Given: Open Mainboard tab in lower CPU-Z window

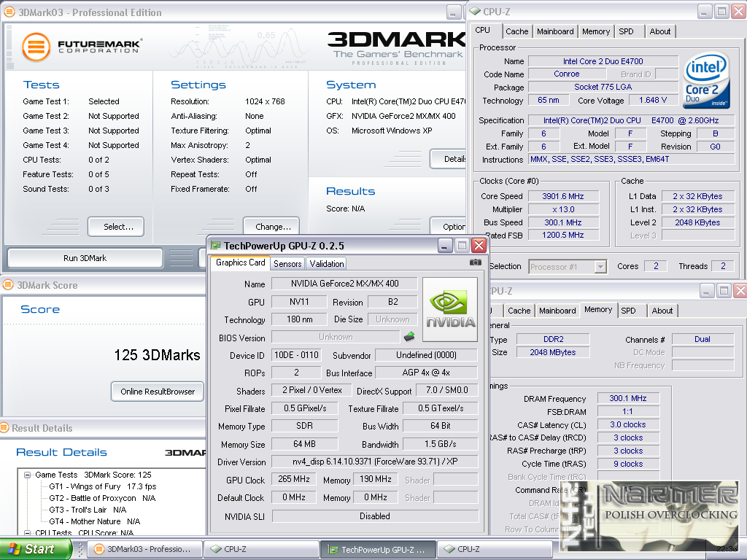Looking at the screenshot, I should 557,311.
